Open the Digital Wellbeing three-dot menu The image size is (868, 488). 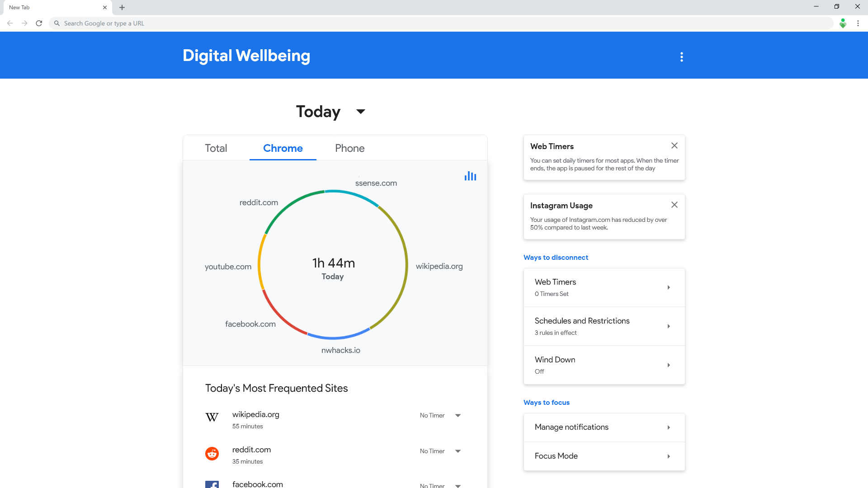click(x=682, y=57)
